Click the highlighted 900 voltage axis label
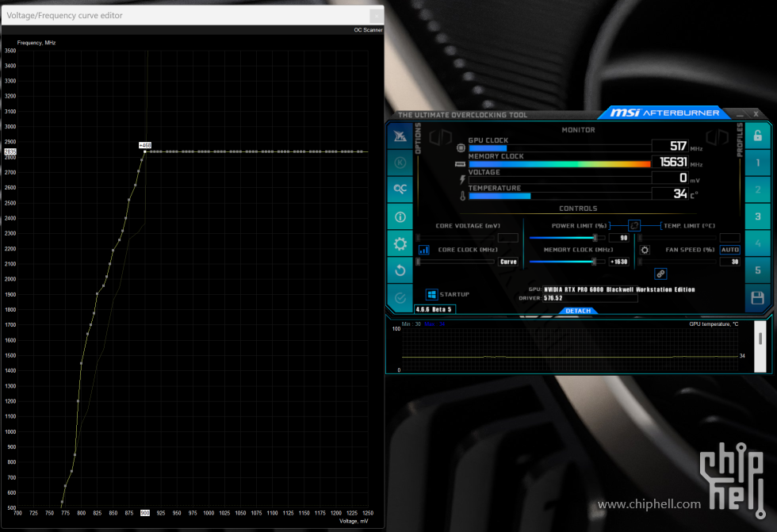777x532 pixels. [144, 513]
